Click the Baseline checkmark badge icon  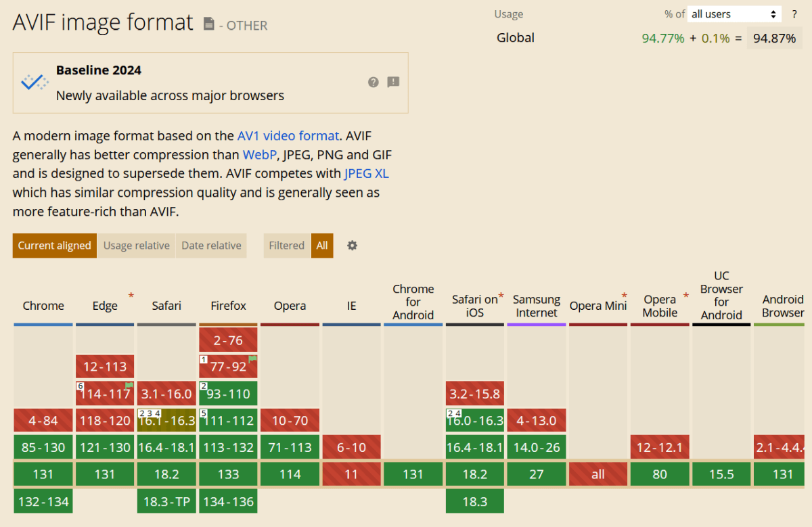34,82
